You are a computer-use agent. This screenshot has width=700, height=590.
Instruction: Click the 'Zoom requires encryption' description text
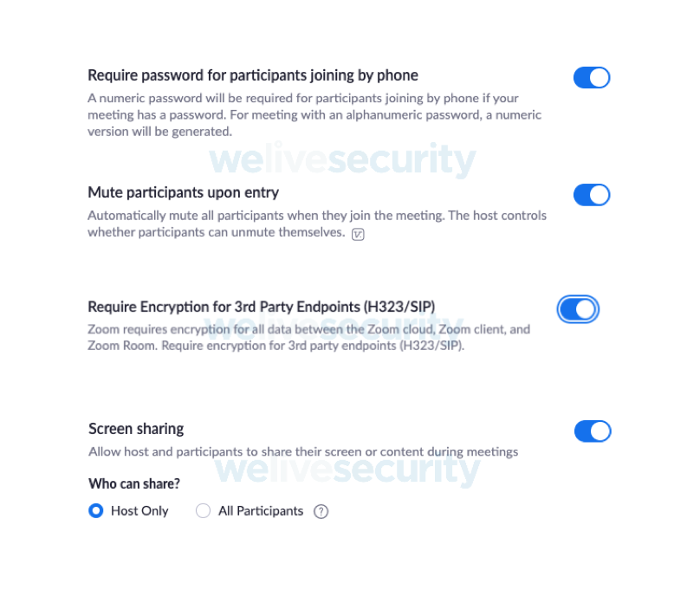click(x=309, y=337)
